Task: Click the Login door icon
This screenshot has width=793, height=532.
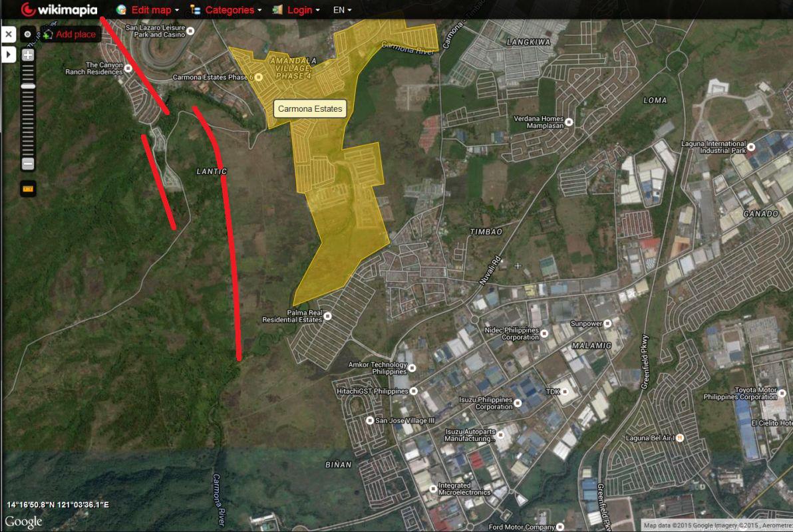Action: 277,9
